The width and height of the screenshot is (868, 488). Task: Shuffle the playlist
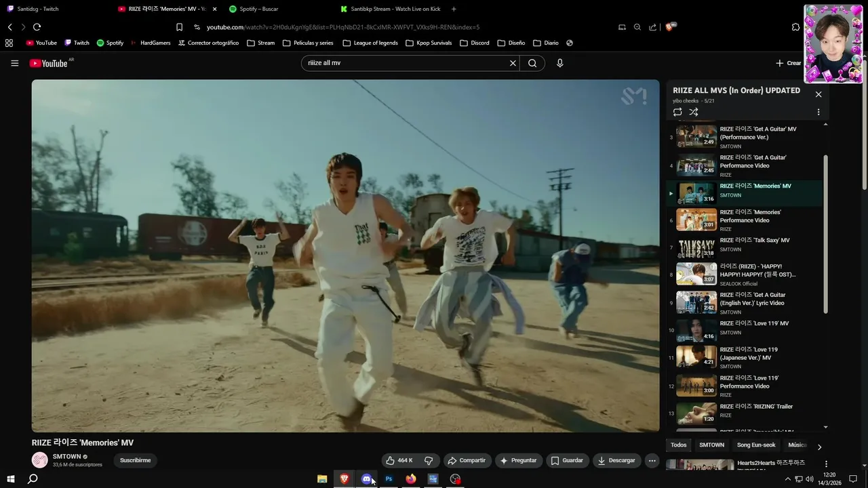[x=693, y=112]
